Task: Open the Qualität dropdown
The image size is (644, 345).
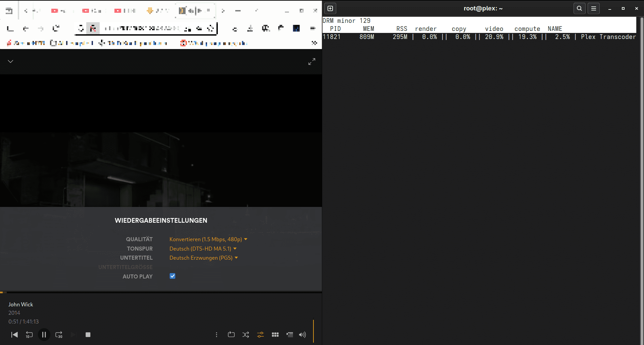Action: point(208,239)
